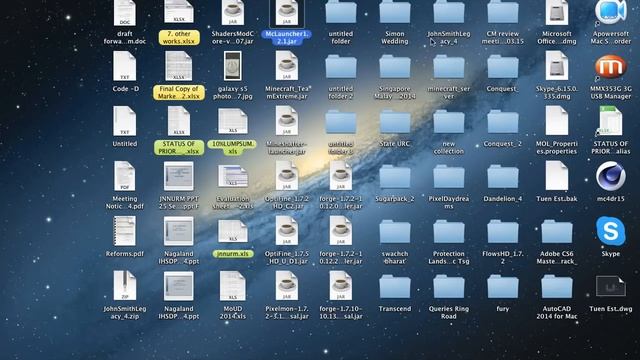The height and width of the screenshot is (360, 640).
Task: Select the swachch bharat folder
Action: tap(395, 232)
